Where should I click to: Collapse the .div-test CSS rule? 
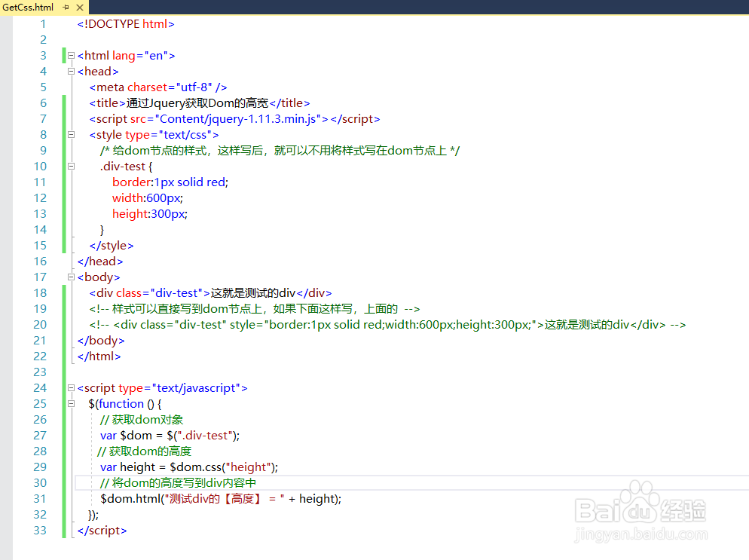(x=71, y=167)
